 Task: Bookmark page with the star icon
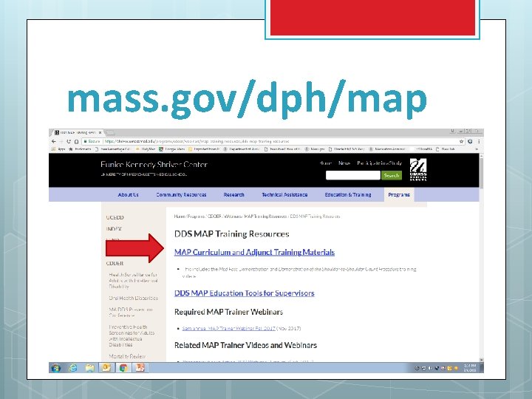coord(461,141)
